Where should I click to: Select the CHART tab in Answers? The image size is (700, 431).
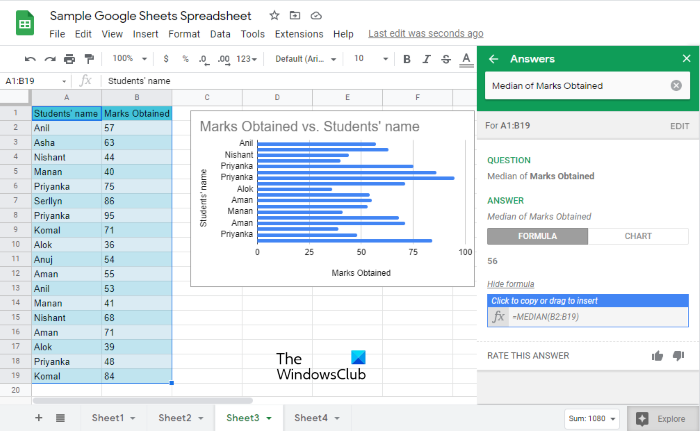point(638,236)
